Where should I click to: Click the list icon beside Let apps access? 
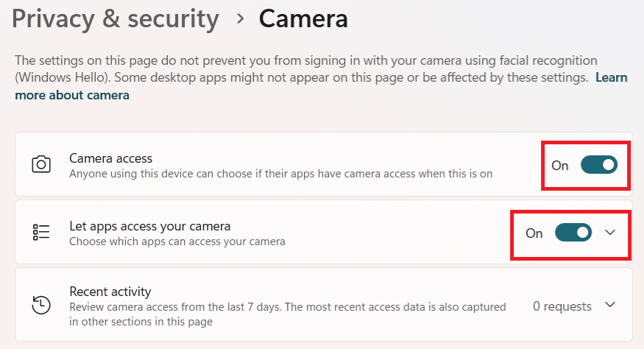(41, 233)
